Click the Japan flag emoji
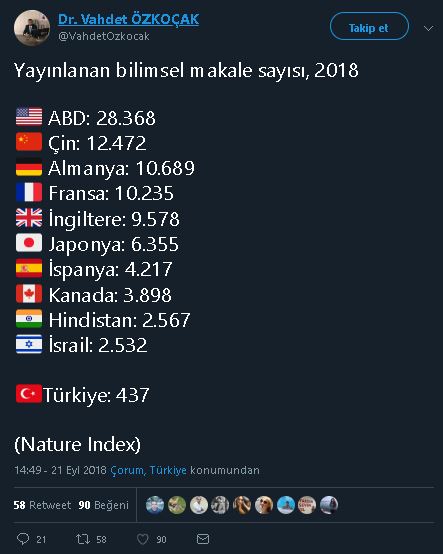The image size is (443, 554). click(29, 243)
